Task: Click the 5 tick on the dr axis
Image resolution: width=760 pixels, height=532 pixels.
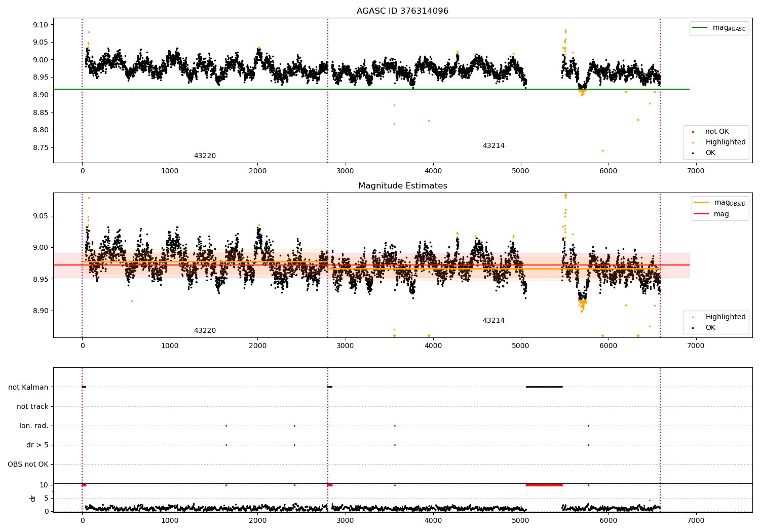Action: click(46, 499)
